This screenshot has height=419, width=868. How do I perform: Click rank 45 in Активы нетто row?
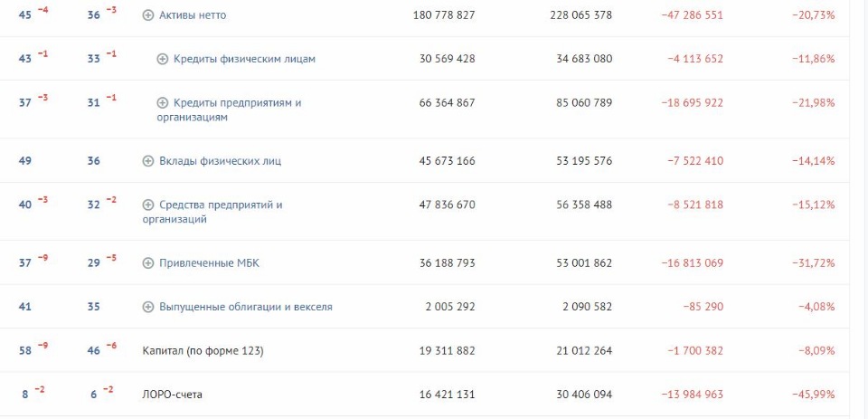25,15
